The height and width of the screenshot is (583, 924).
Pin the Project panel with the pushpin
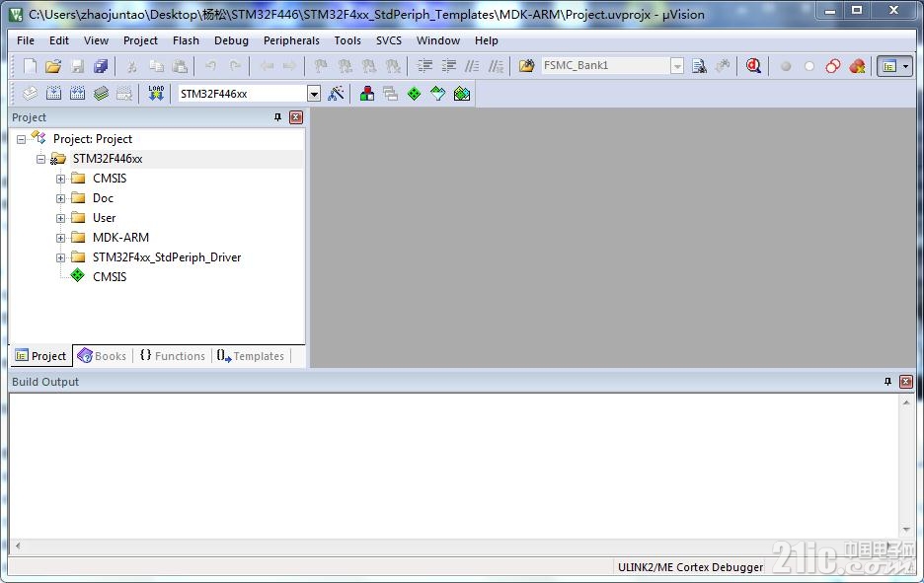pos(277,117)
